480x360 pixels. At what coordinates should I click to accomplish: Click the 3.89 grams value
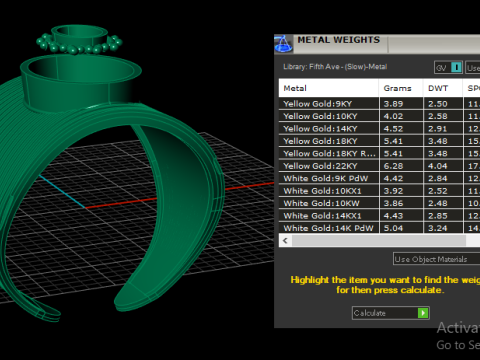coord(393,104)
